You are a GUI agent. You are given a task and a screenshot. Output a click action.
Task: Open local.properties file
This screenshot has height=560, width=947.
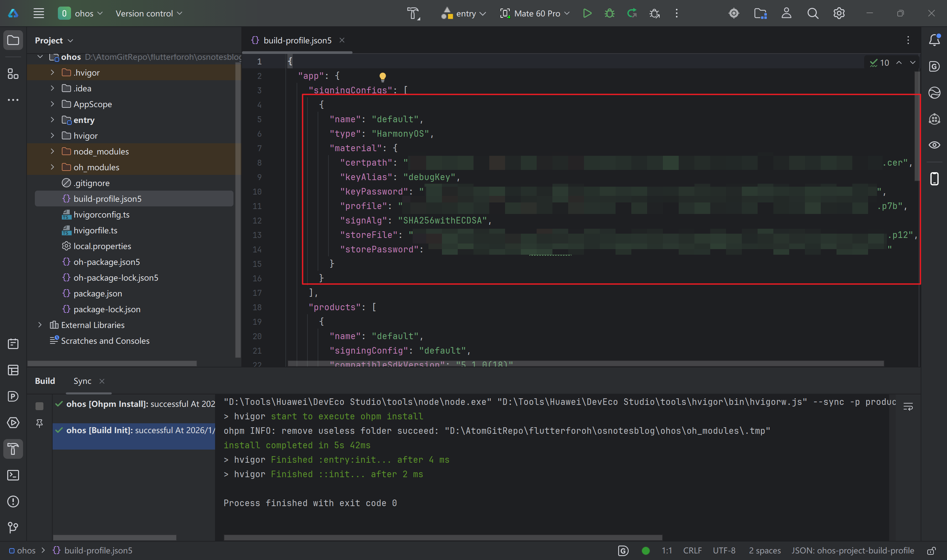click(x=102, y=246)
